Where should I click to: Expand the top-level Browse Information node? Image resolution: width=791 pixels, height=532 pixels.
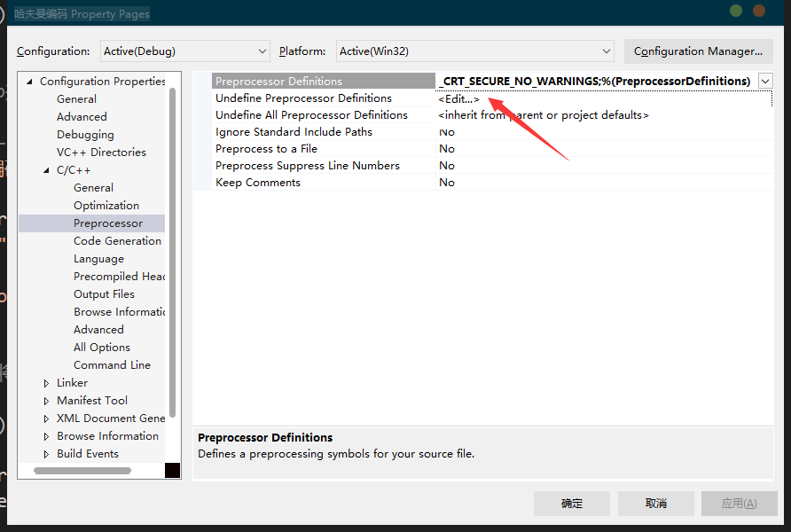(46, 436)
